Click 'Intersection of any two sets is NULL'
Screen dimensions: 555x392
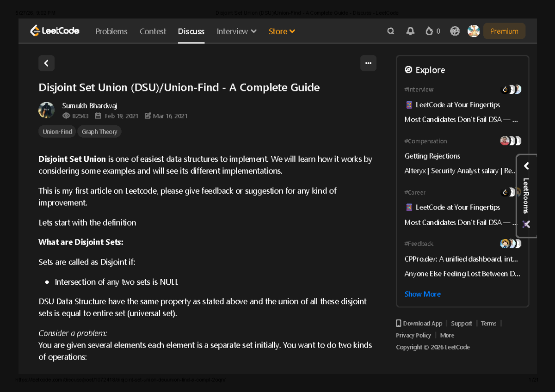[x=117, y=282]
